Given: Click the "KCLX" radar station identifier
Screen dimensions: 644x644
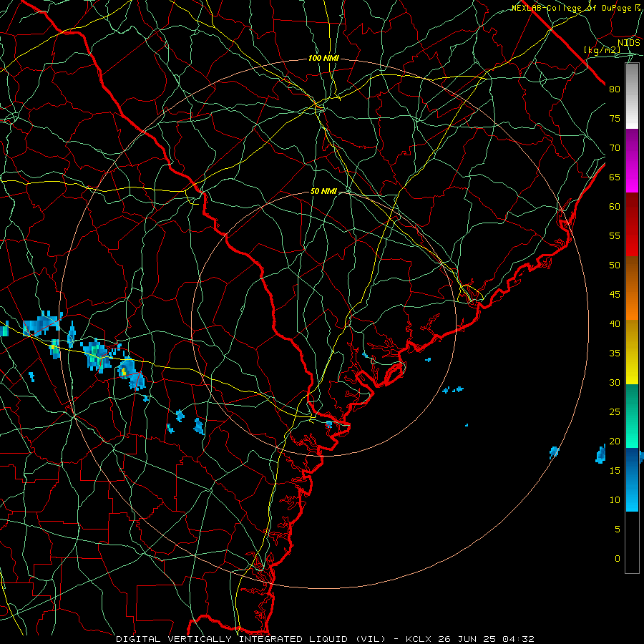Looking at the screenshot, I should click(x=419, y=639).
